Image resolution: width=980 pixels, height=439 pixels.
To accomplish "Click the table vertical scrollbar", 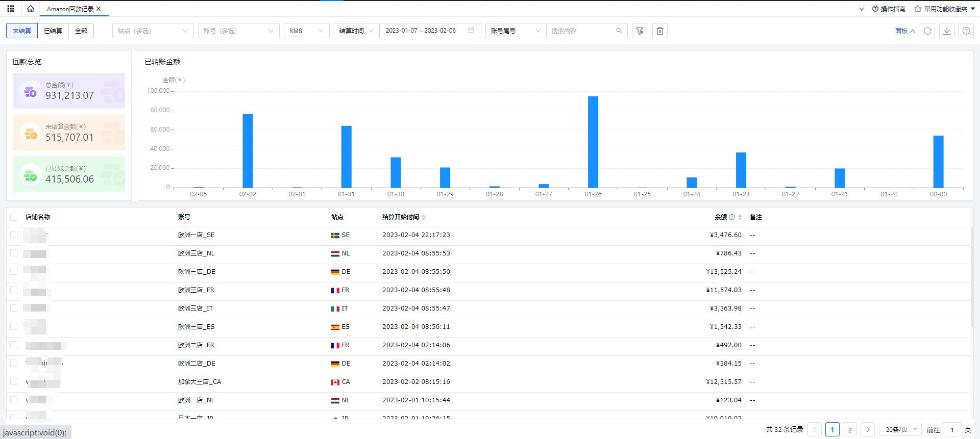I will [x=972, y=278].
